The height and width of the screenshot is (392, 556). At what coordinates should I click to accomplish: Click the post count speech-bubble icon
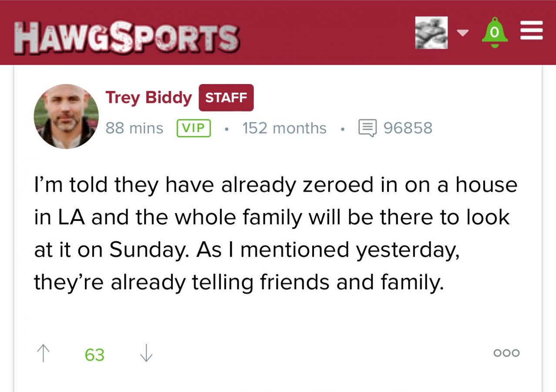[367, 128]
